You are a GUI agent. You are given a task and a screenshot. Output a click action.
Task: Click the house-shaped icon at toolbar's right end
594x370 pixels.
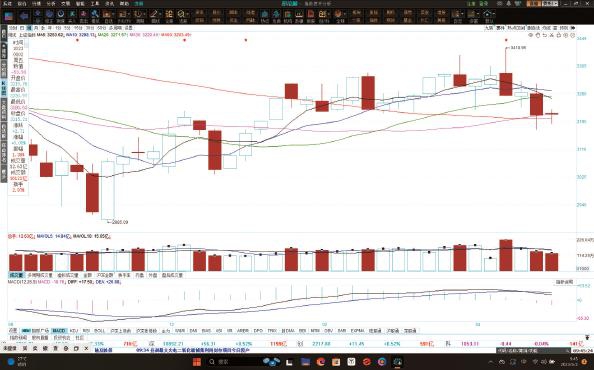[x=487, y=14]
